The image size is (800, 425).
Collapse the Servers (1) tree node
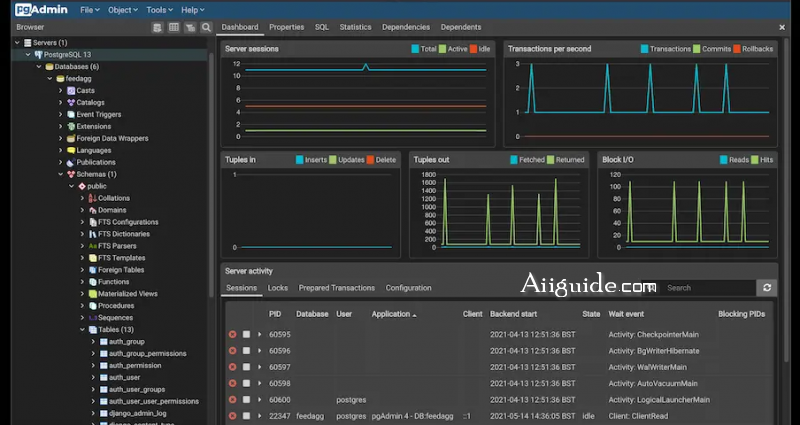[x=17, y=43]
